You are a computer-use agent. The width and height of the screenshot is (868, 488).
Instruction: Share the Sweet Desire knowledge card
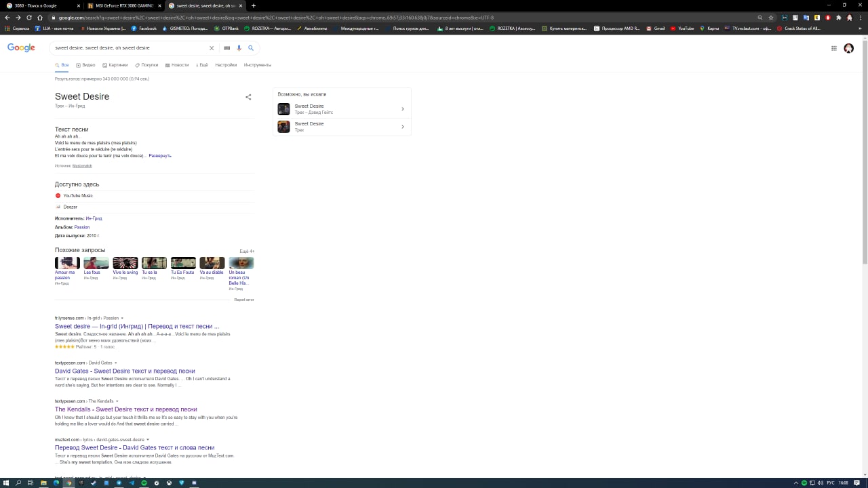tap(248, 97)
